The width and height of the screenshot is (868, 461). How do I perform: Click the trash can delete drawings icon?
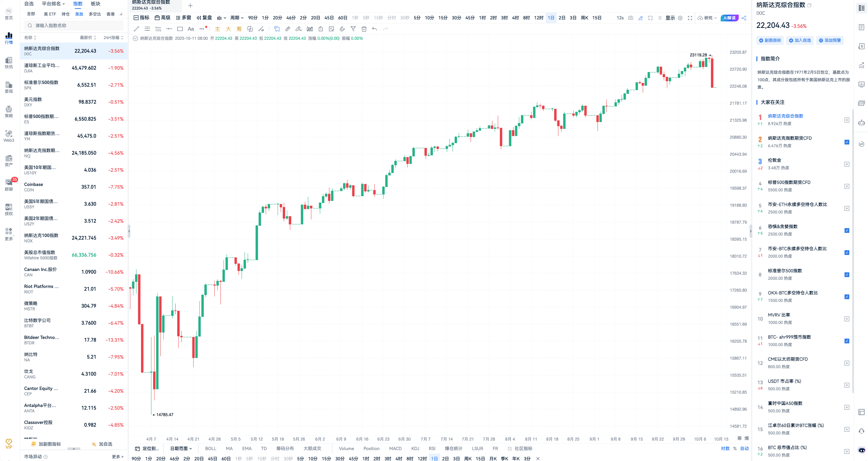364,29
